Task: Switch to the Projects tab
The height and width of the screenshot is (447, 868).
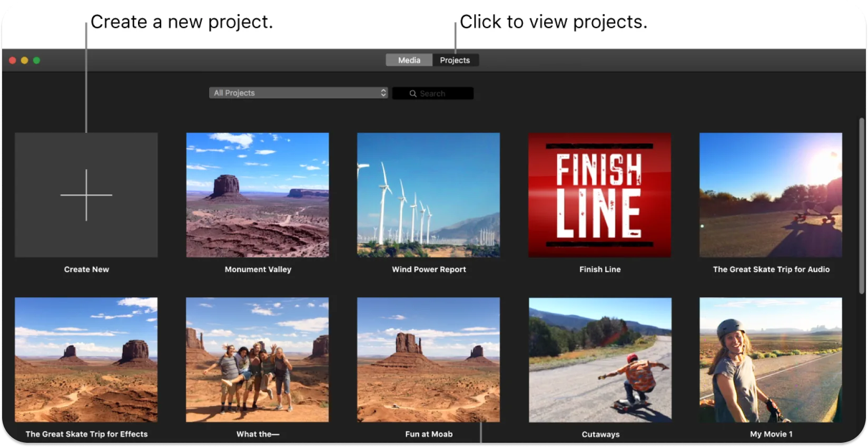Action: (455, 60)
